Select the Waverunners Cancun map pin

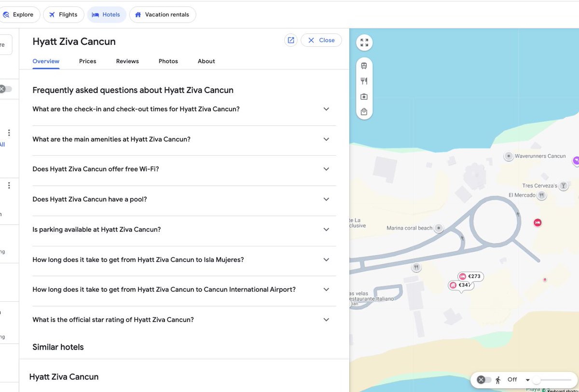(x=508, y=156)
